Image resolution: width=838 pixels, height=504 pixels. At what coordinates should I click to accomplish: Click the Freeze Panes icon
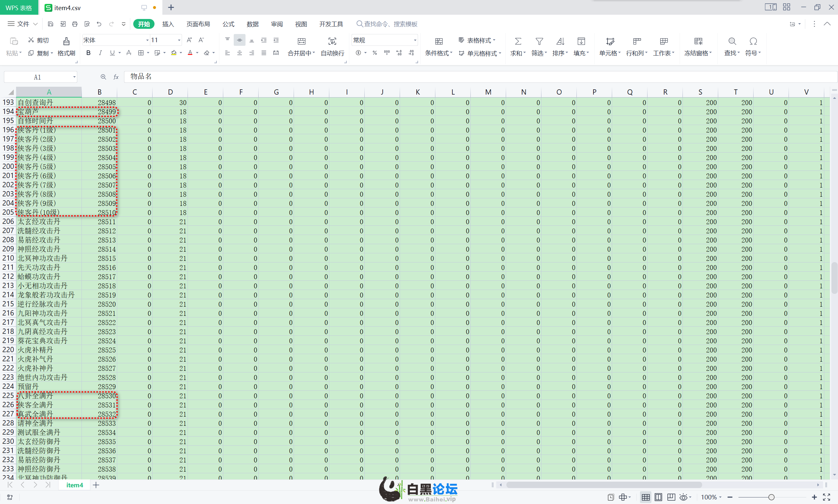(x=698, y=42)
